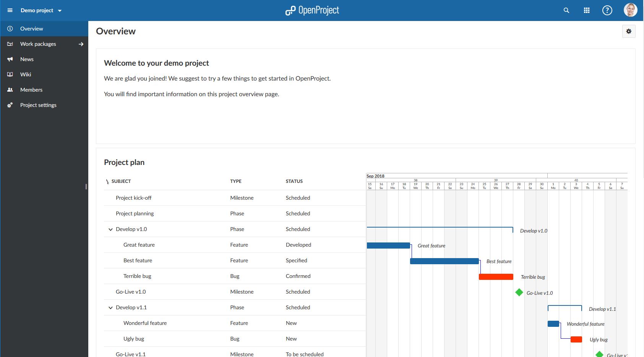The image size is (644, 357).
Task: Select the red Terrible bug Gantt bar
Action: (x=496, y=277)
